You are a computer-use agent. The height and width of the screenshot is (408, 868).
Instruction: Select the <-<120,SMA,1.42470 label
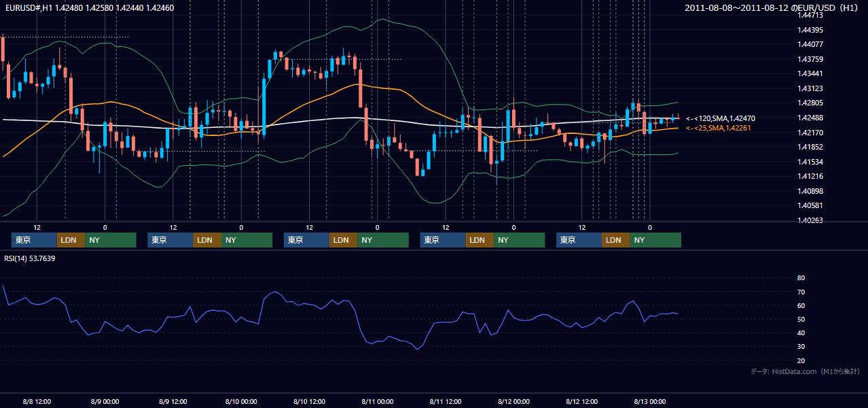[x=721, y=118]
